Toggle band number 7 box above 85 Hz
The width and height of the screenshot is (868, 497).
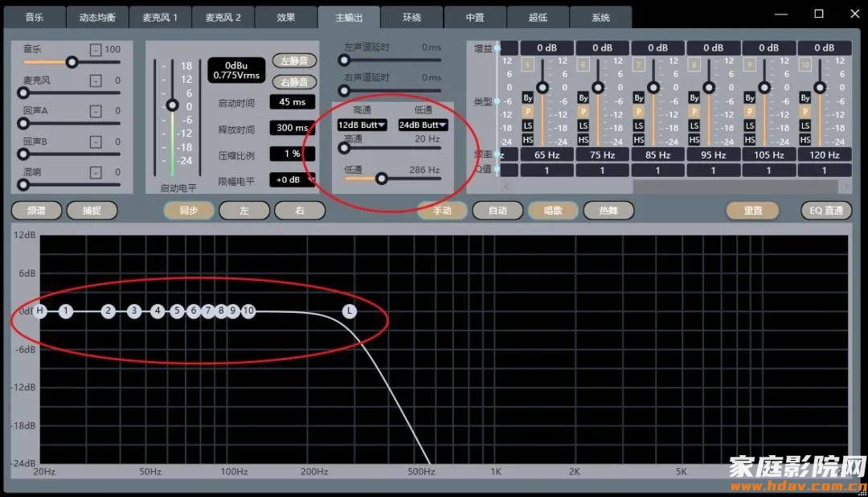pos(639,65)
